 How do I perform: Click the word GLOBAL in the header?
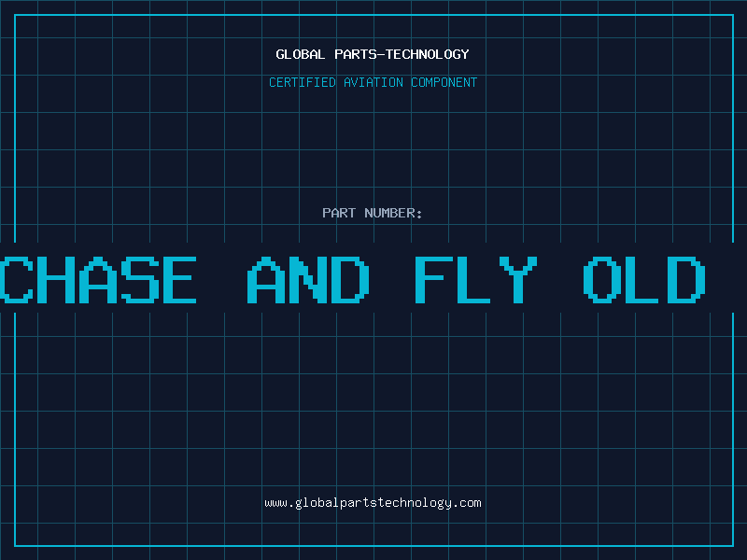pos(300,54)
